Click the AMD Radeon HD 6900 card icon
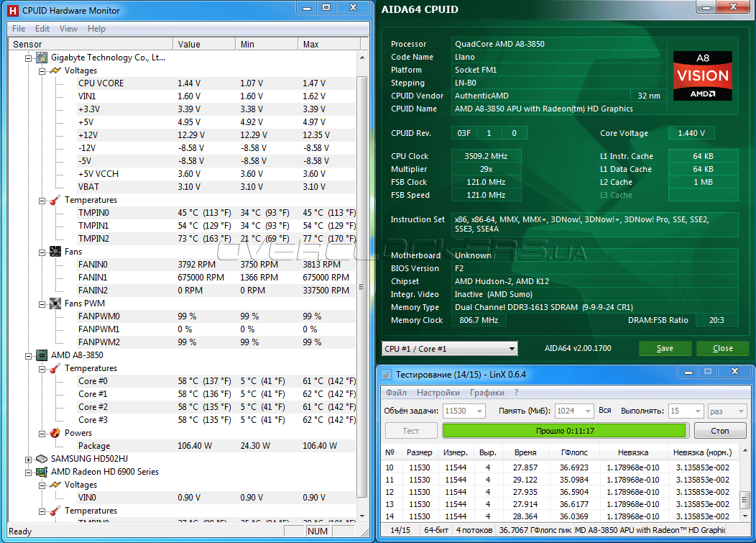Image resolution: width=756 pixels, height=543 pixels. [42, 472]
